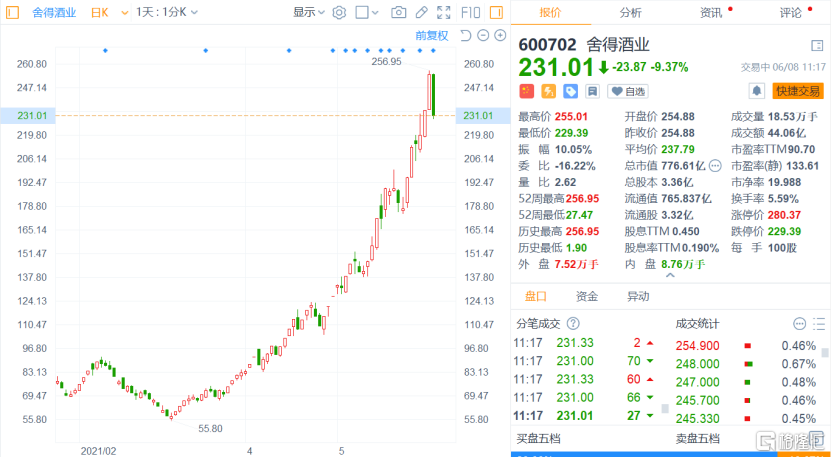Click the 市盈率TTM 90.70 value
Image resolution: width=831 pixels, height=458 pixels.
pyautogui.click(x=801, y=149)
